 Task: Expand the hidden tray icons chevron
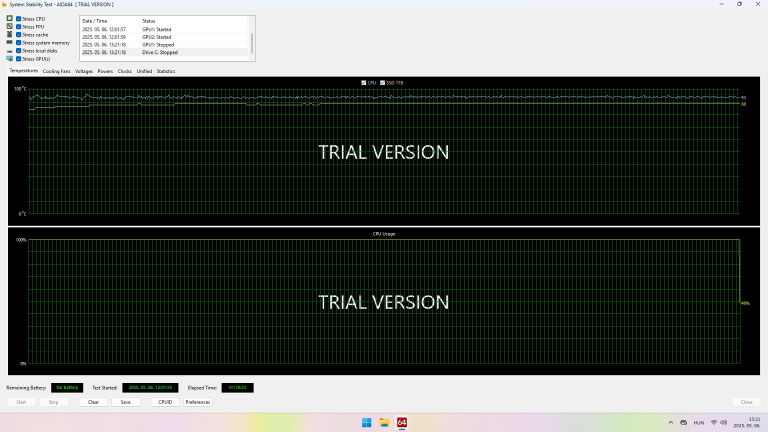click(671, 422)
